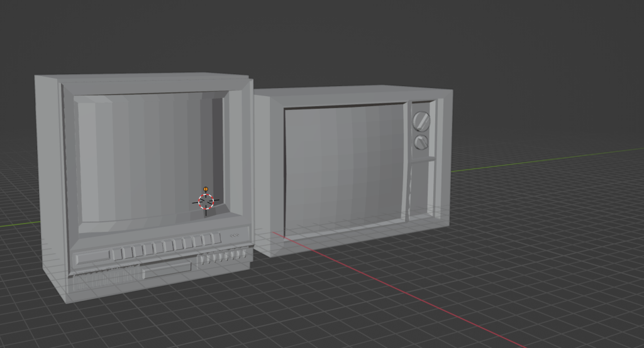Click the flat screen of the right TV
The width and height of the screenshot is (644, 348).
(x=344, y=170)
